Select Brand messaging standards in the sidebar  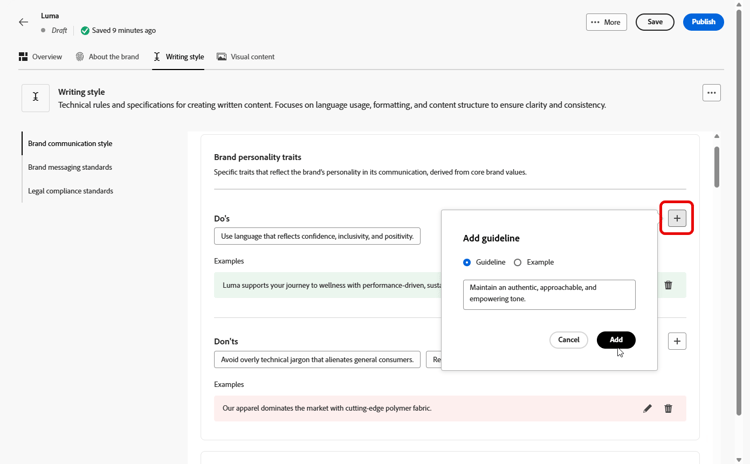(x=70, y=167)
